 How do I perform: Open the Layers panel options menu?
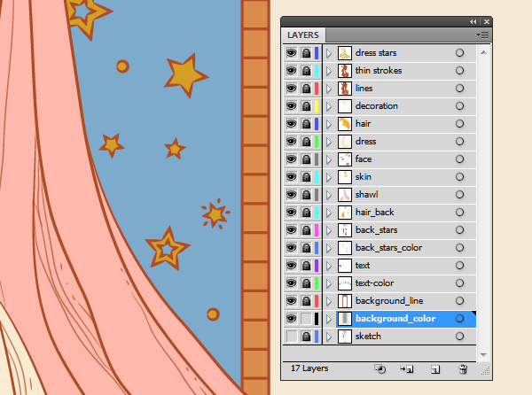click(483, 35)
